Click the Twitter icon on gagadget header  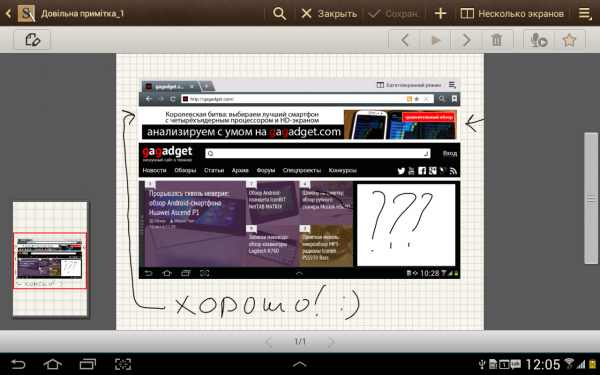401,171
